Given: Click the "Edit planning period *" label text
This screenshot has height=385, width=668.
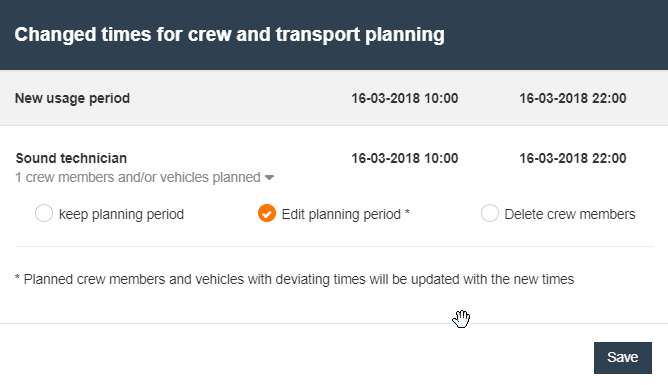Looking at the screenshot, I should point(346,214).
